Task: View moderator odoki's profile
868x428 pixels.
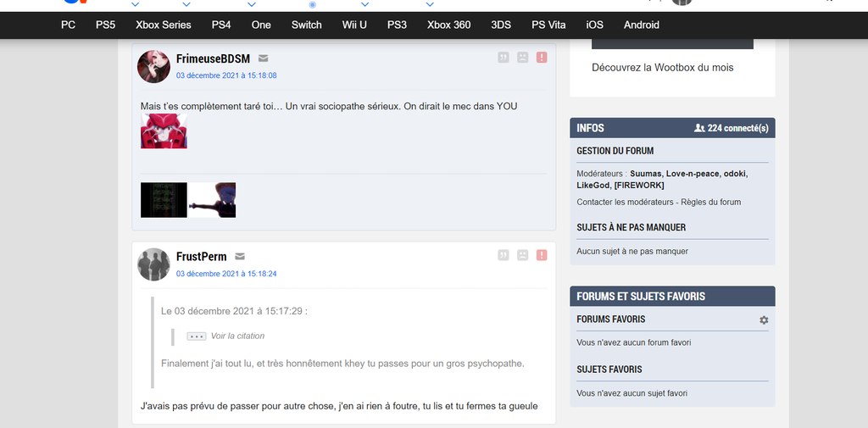Action: [x=735, y=173]
